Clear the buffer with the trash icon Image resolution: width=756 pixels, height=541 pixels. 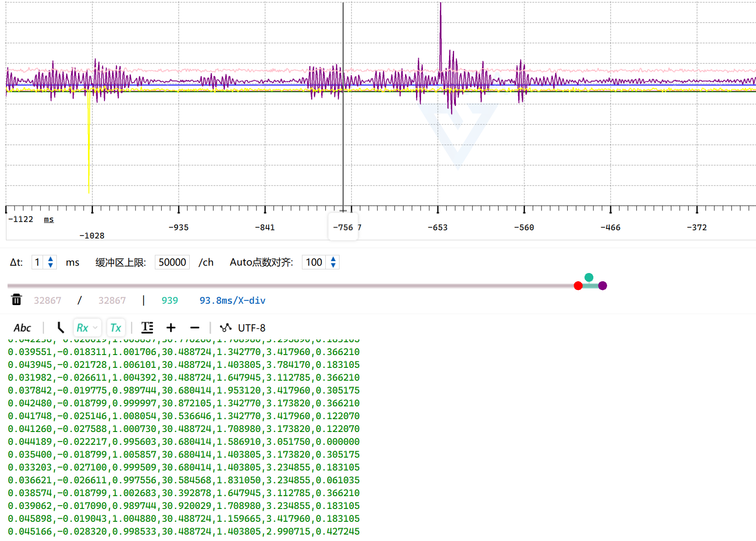point(16,300)
